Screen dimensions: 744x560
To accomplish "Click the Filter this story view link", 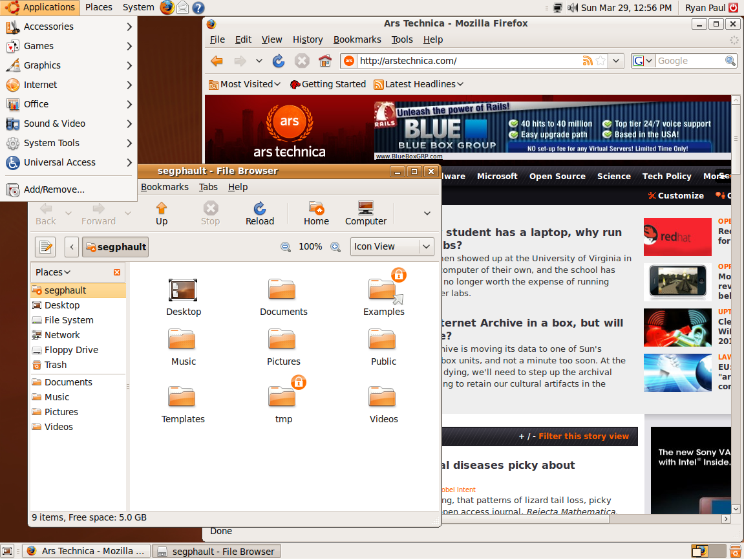I will click(x=583, y=436).
